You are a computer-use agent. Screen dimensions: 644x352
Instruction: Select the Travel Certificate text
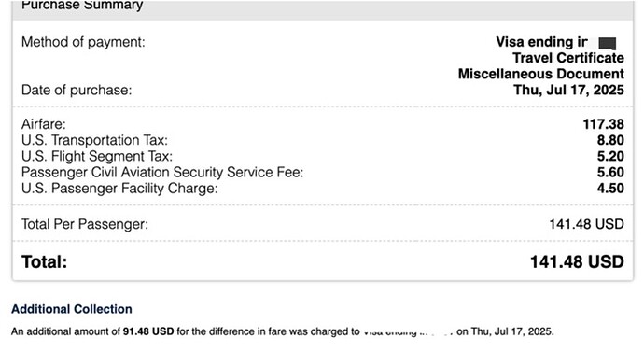568,58
